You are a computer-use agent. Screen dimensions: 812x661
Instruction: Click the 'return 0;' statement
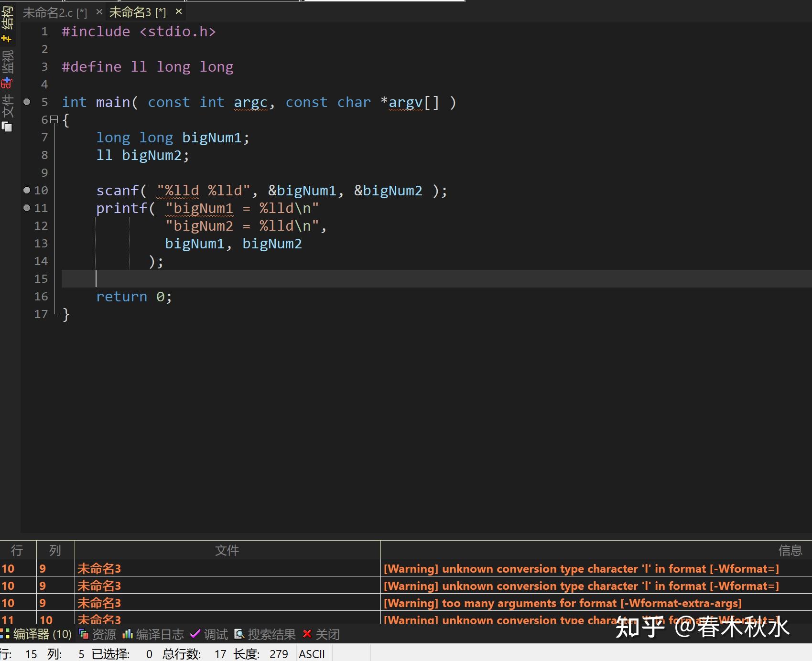134,297
